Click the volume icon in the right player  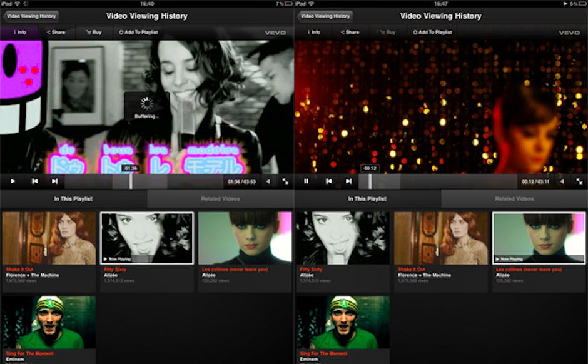coord(562,181)
